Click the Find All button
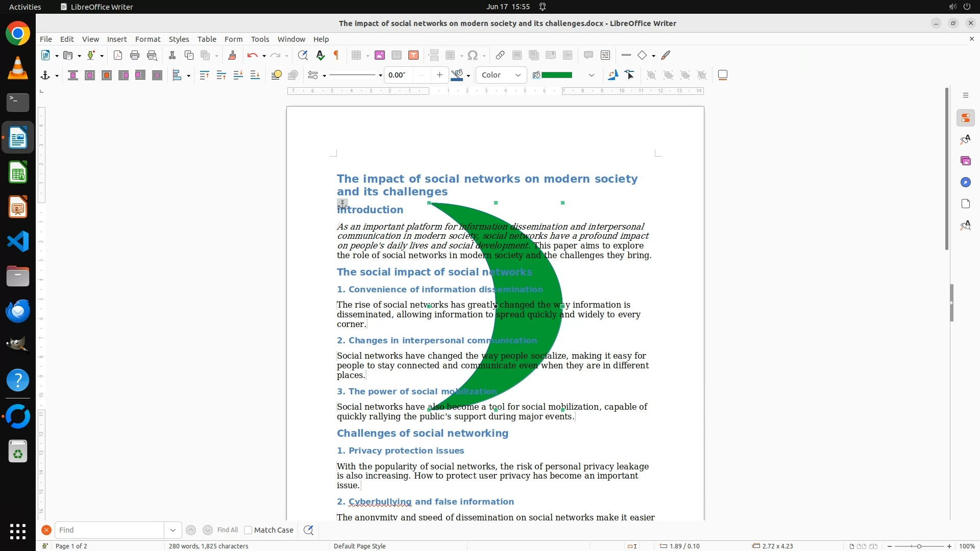The width and height of the screenshot is (980, 551). point(227,530)
